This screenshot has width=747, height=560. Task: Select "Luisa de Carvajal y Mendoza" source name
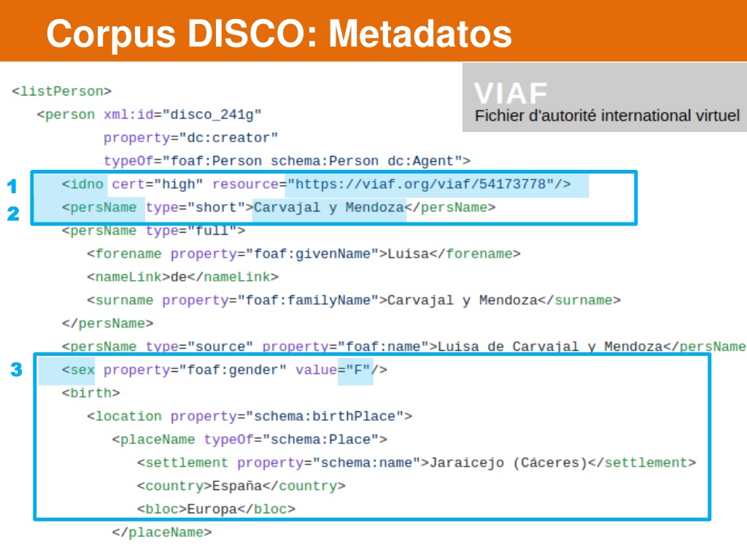point(550,346)
